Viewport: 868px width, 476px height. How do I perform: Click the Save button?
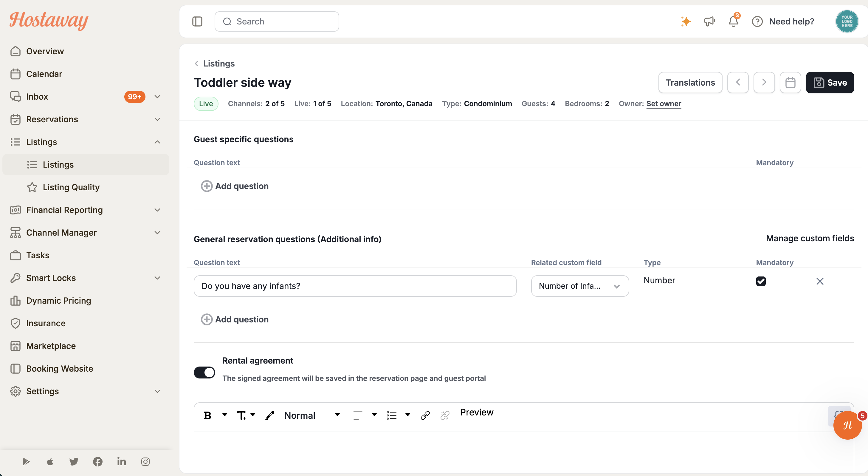point(830,83)
